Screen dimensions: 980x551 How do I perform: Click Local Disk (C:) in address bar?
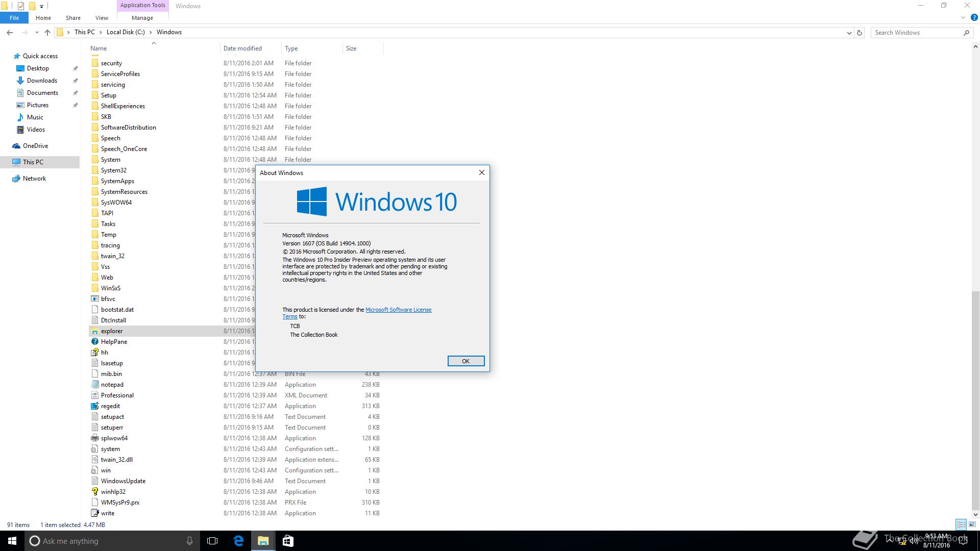[126, 32]
